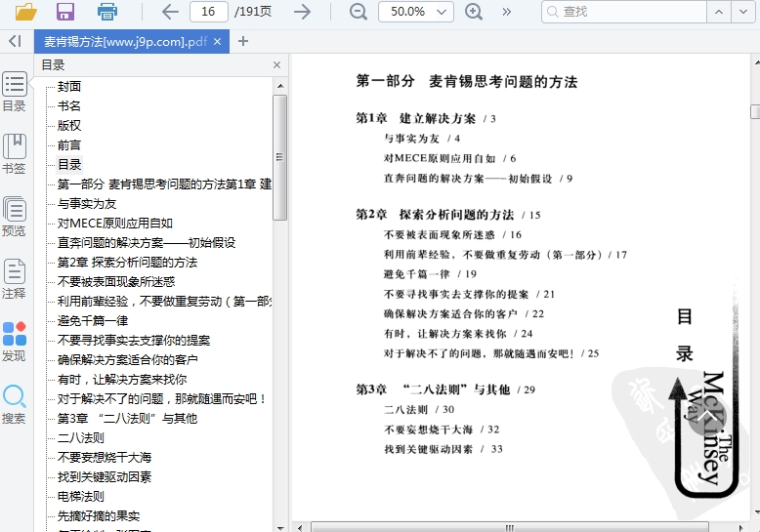The height and width of the screenshot is (532, 760).
Task: Click back-to-top circular arrow button
Action: [706, 415]
